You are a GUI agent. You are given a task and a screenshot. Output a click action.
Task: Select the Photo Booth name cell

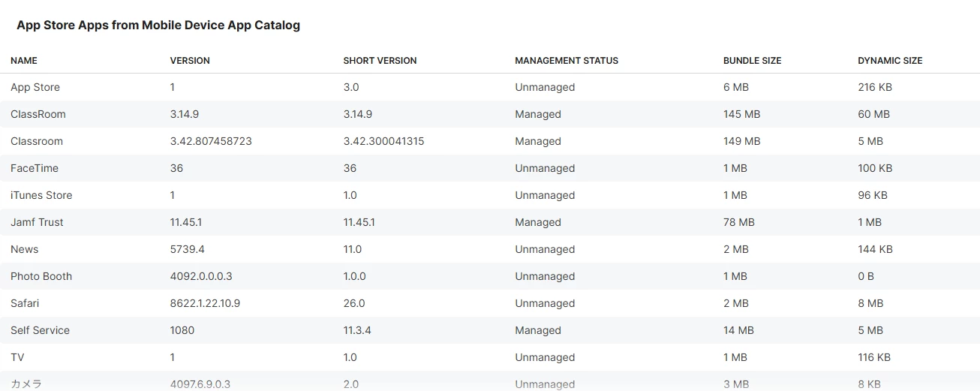coord(41,276)
